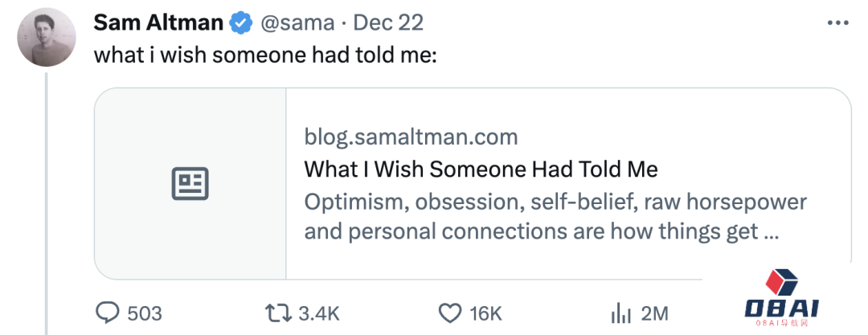Click the blue verified badge
Screen dimensions: 868x335
point(240,23)
